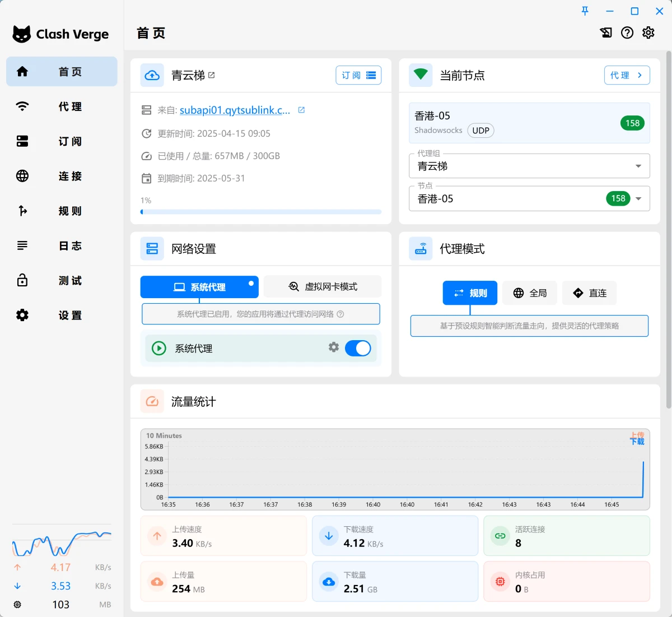Open 规则 rules page in sidebar

pyautogui.click(x=62, y=211)
